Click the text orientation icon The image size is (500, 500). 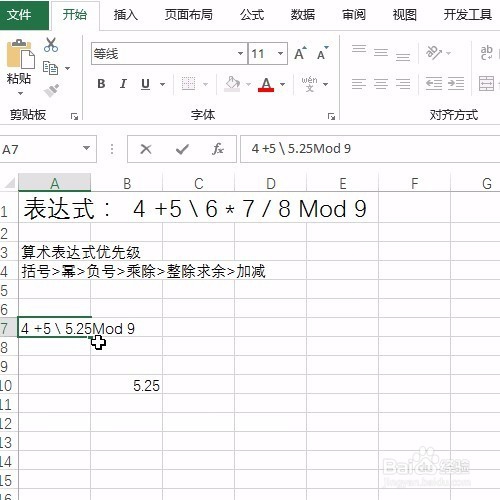[433, 53]
